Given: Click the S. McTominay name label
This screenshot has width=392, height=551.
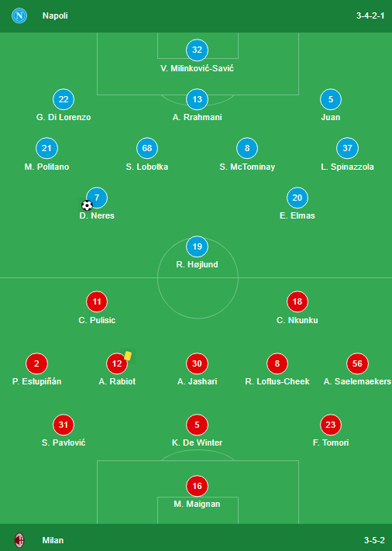Looking at the screenshot, I should click(x=247, y=167).
